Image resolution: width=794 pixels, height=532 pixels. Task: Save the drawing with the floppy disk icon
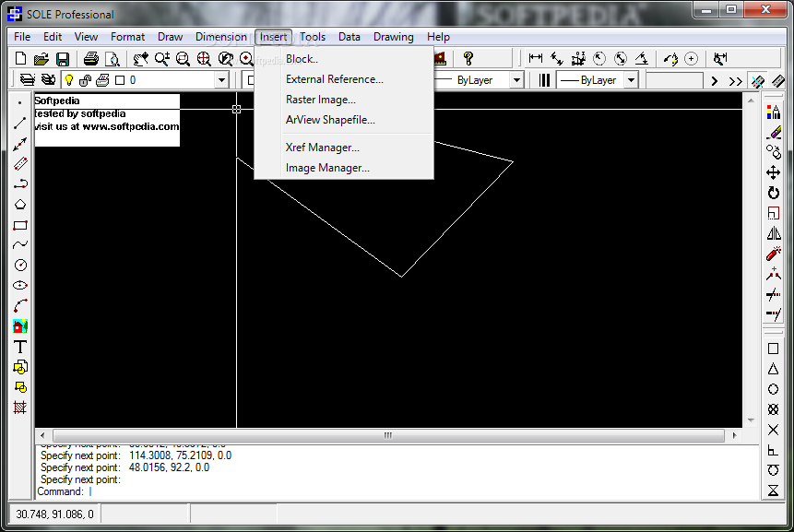click(x=63, y=59)
